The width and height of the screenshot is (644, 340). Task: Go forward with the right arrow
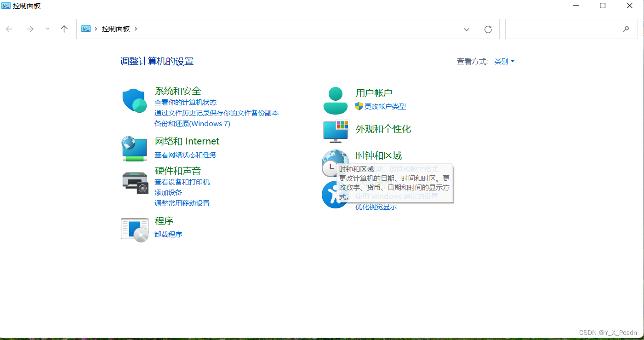coord(30,29)
